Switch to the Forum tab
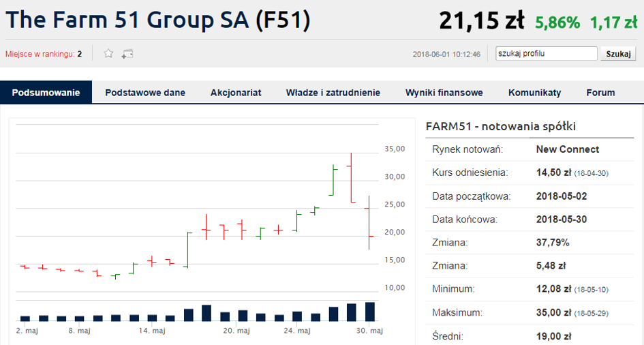This screenshot has width=644, height=345. tap(600, 93)
